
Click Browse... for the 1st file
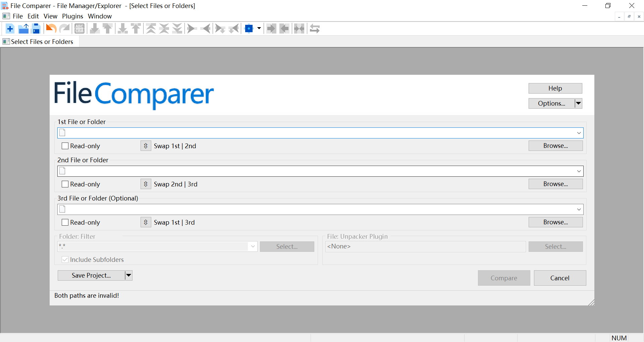click(555, 146)
